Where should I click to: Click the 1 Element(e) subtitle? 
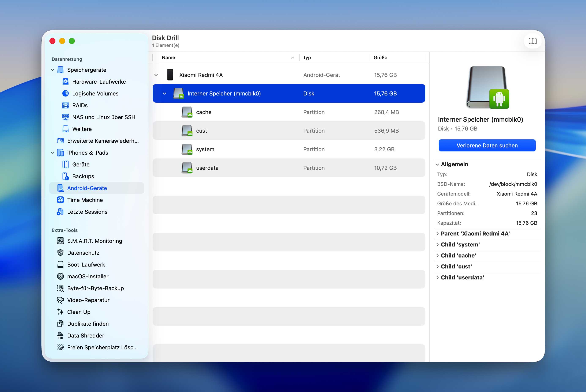click(x=166, y=45)
